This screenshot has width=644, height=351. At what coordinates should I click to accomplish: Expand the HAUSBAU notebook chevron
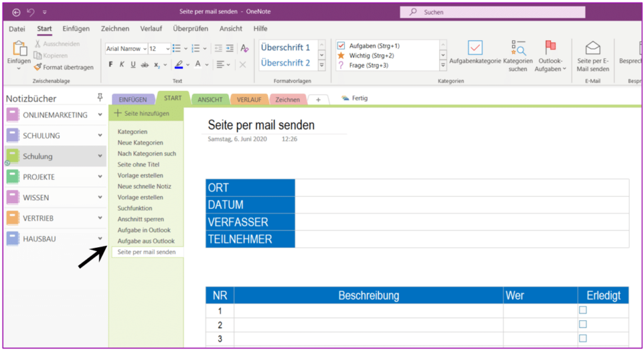point(100,238)
